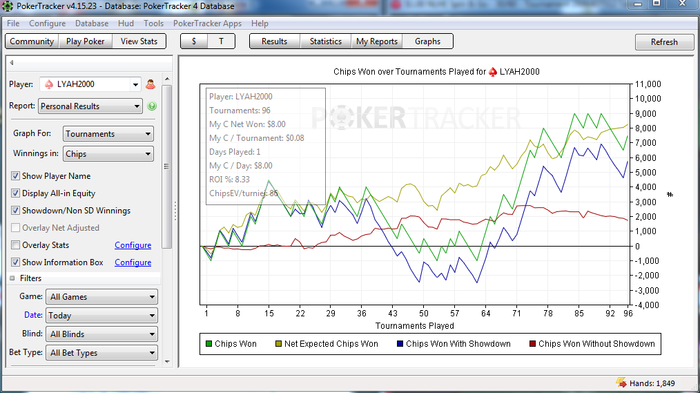Enable Overlay Stats checkbox

[16, 245]
